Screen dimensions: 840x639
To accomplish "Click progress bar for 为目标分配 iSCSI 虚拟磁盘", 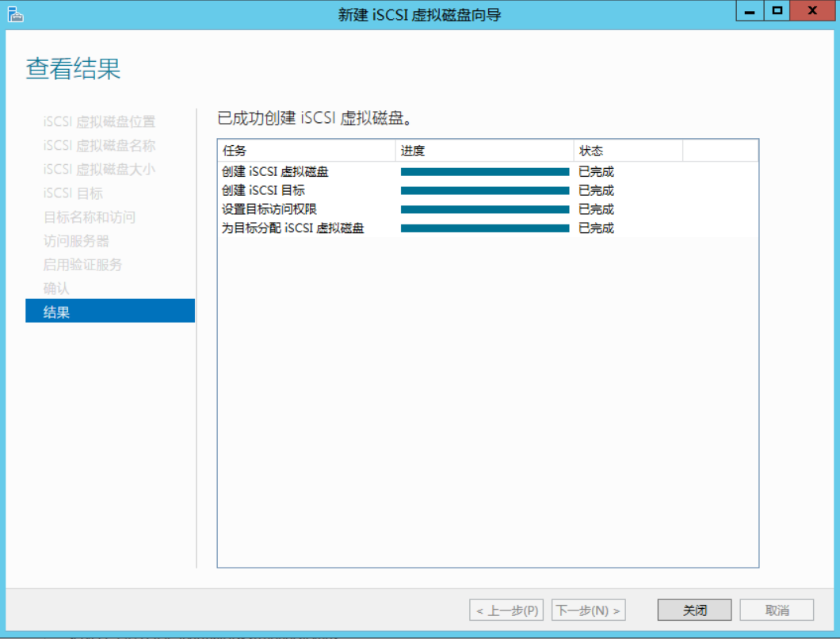I will pos(485,228).
